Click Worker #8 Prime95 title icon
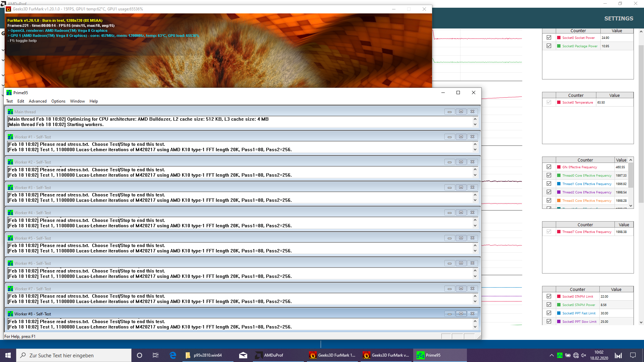644x362 pixels. 10,314
